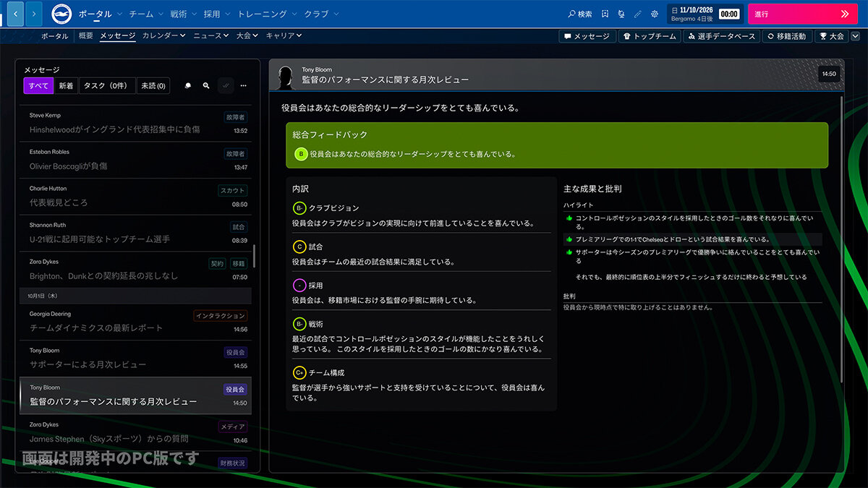This screenshot has height=488, width=868.
Task: Click the Brighton club crest
Action: [61, 14]
